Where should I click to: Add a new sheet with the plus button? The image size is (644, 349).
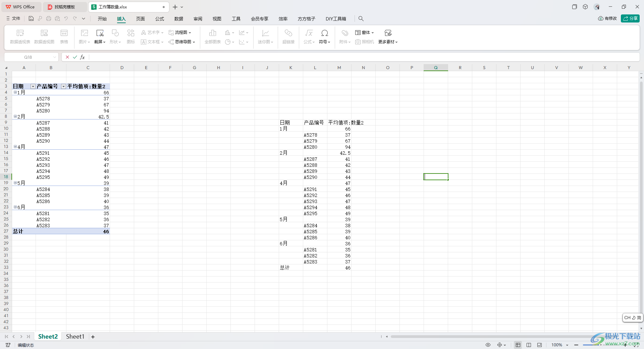click(x=93, y=337)
